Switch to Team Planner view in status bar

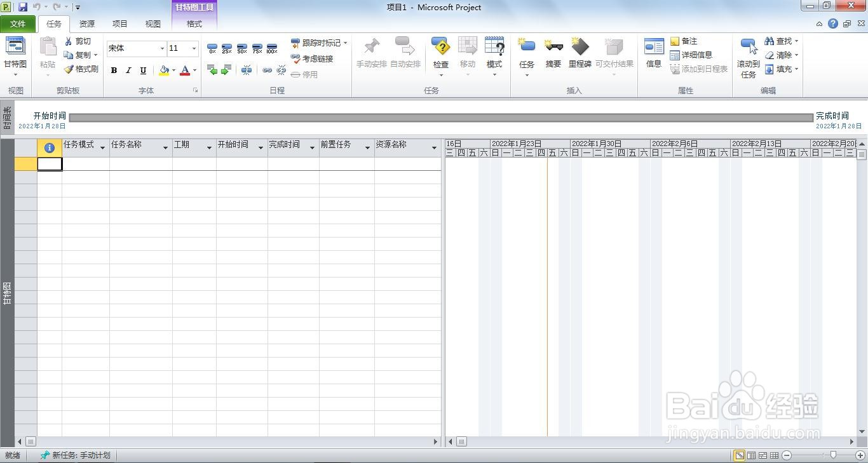click(763, 455)
